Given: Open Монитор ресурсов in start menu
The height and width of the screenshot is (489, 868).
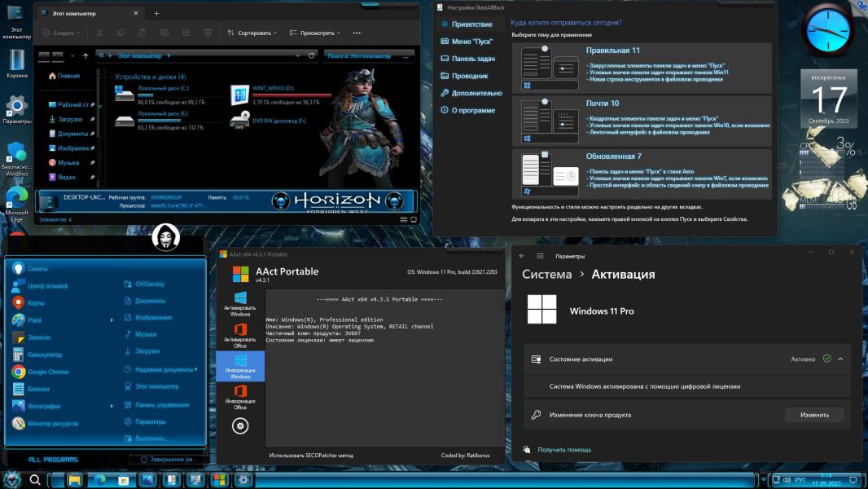Looking at the screenshot, I should 46,423.
